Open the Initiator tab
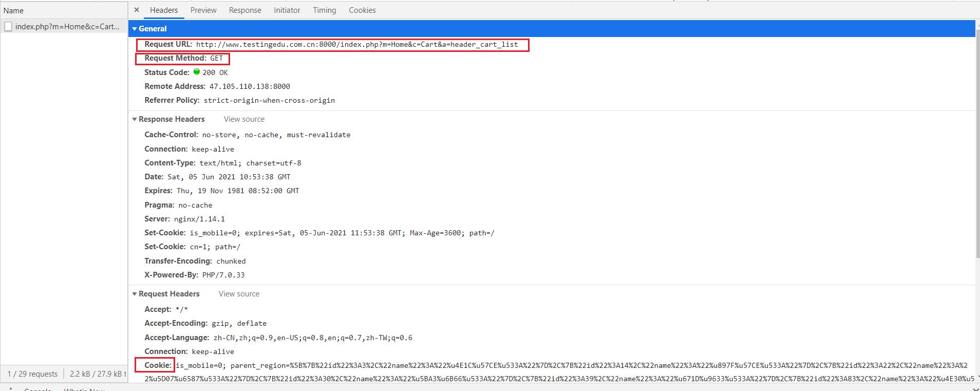 point(287,10)
